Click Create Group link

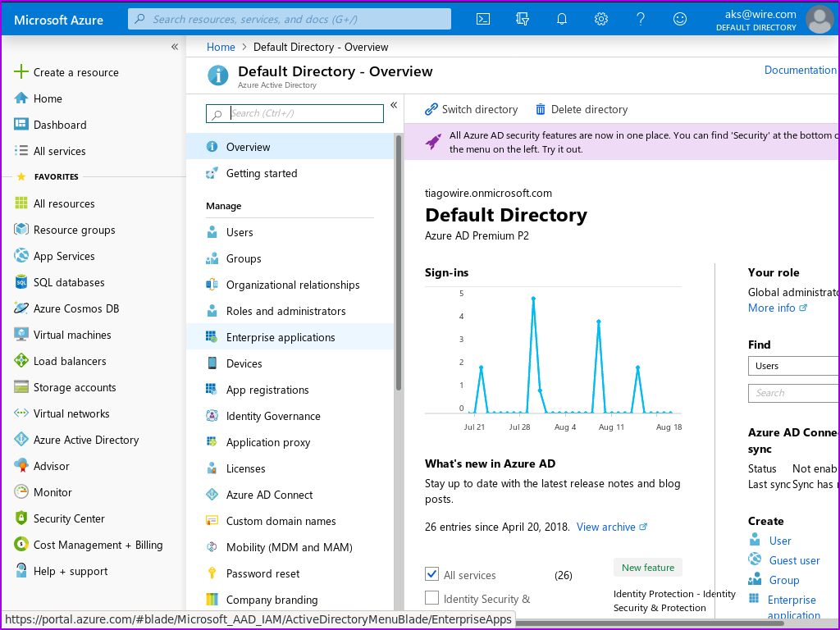784,580
